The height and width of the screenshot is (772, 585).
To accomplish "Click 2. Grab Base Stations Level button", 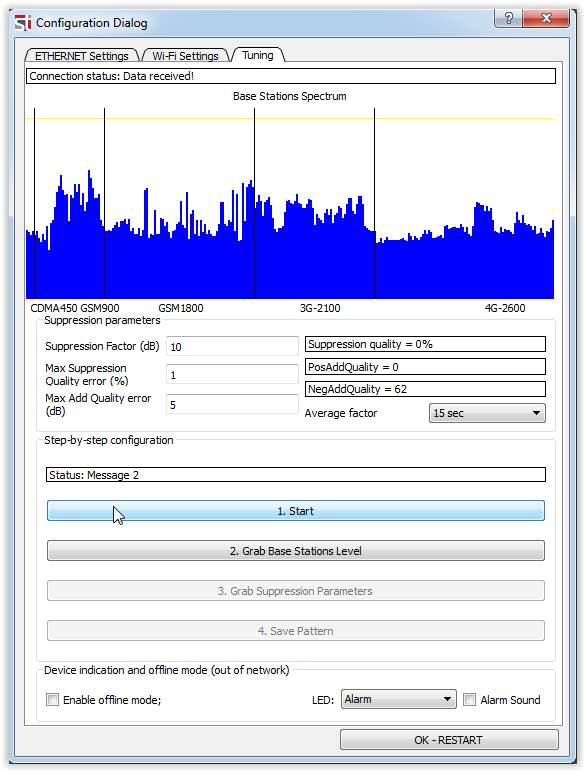I will coord(296,550).
